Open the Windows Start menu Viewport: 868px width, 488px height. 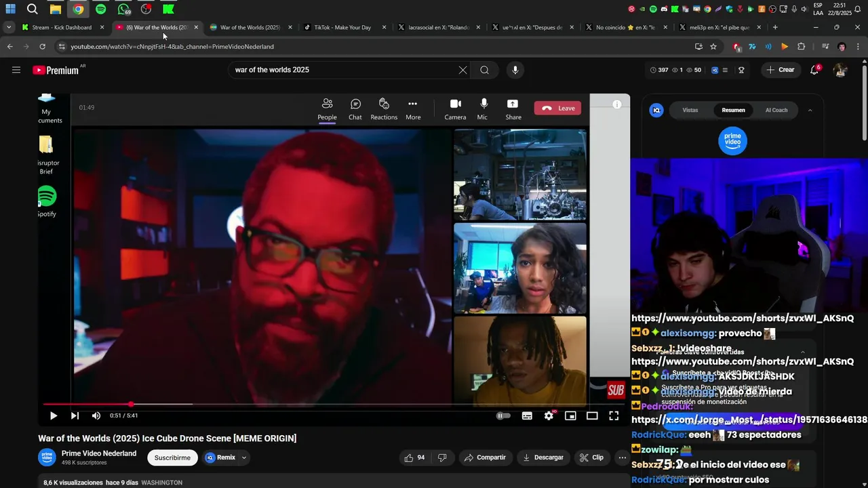point(10,9)
